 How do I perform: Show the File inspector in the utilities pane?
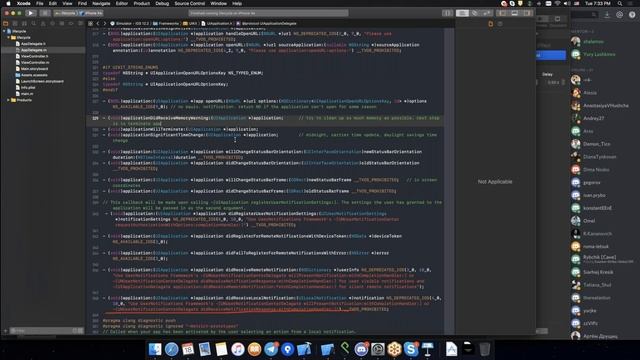(x=491, y=24)
